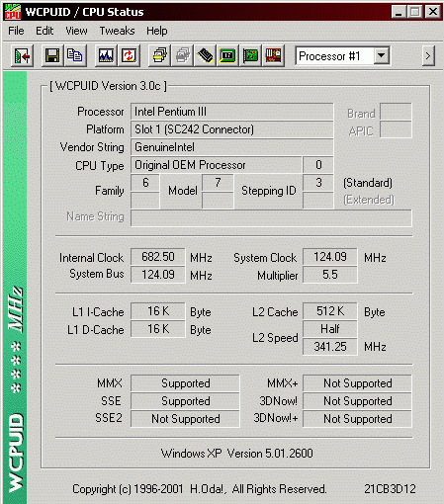Click the green circuit board icon
444x504 pixels.
tap(250, 56)
